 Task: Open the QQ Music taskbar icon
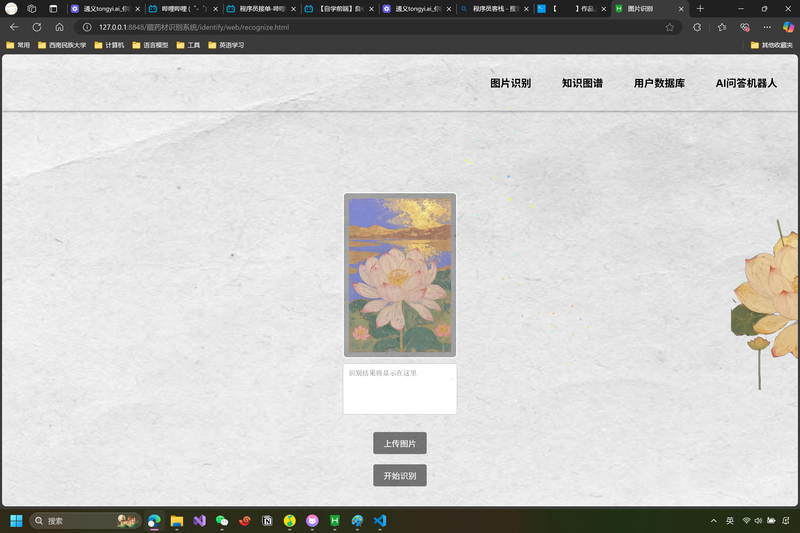[x=290, y=521]
